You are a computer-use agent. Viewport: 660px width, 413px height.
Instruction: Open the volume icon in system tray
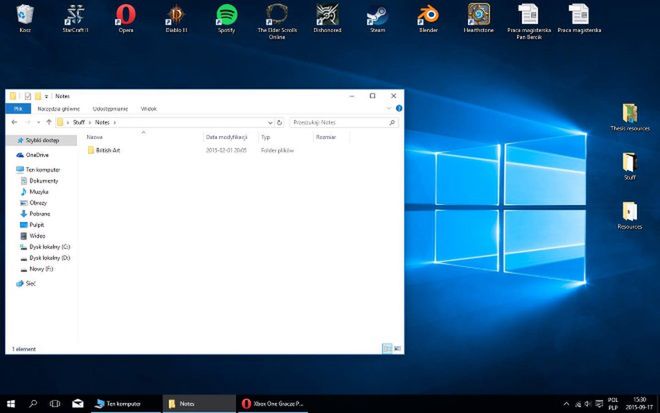(588, 404)
